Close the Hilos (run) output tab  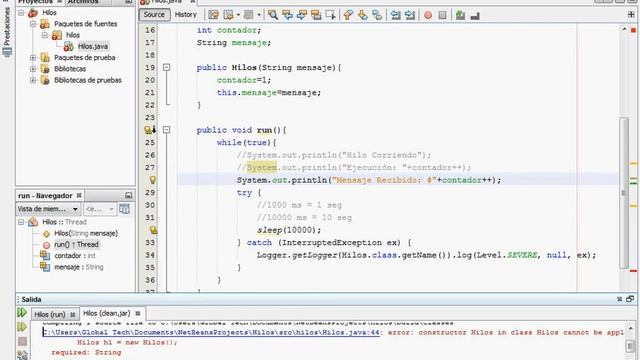coord(73,314)
